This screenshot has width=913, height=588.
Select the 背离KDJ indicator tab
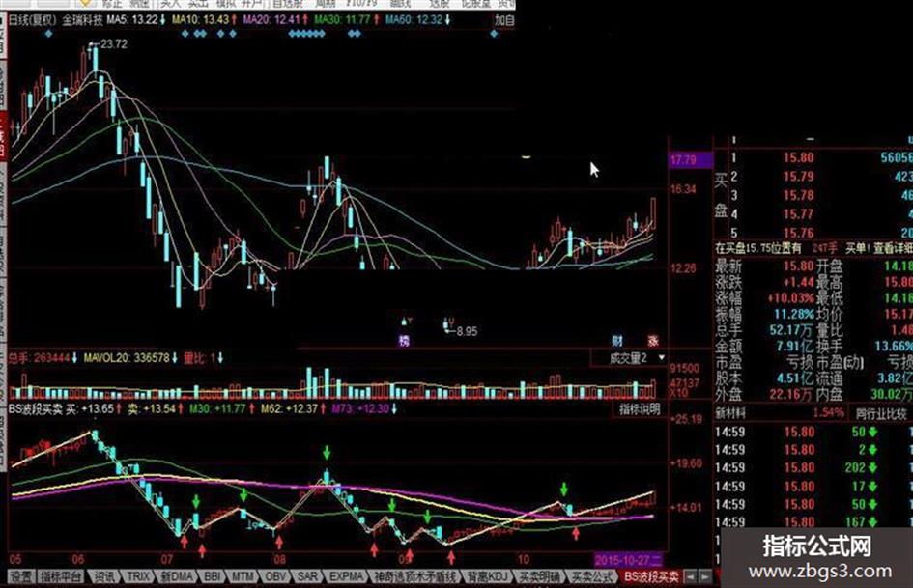pyautogui.click(x=488, y=577)
